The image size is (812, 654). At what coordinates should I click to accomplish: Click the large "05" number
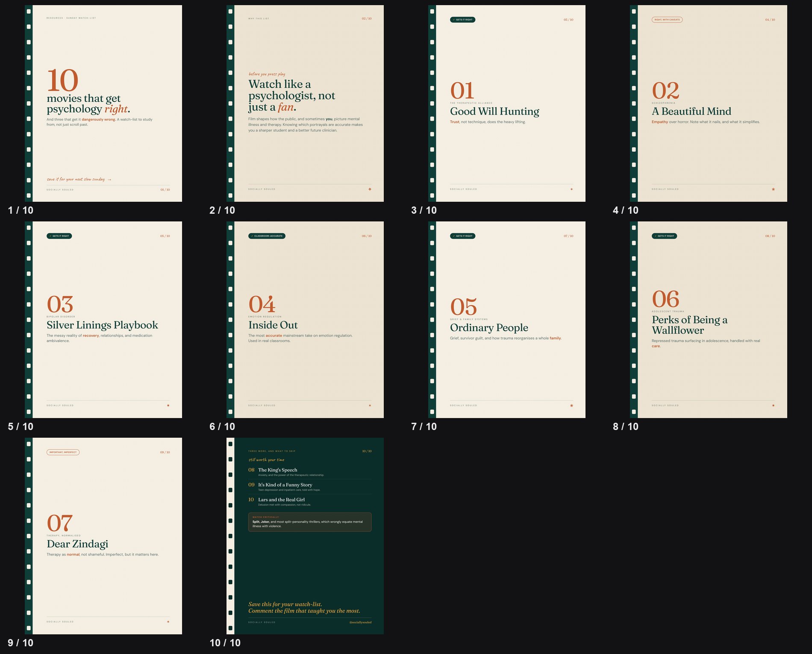pos(463,307)
